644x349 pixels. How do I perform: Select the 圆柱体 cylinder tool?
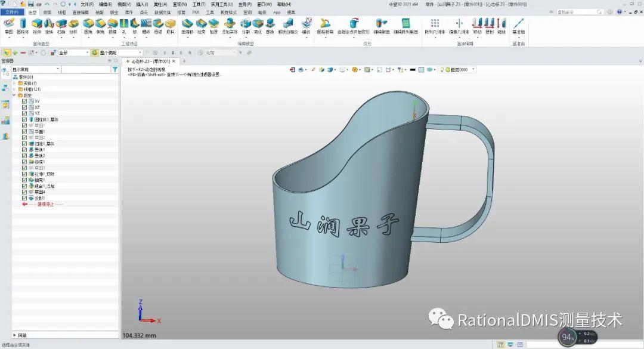(23, 26)
